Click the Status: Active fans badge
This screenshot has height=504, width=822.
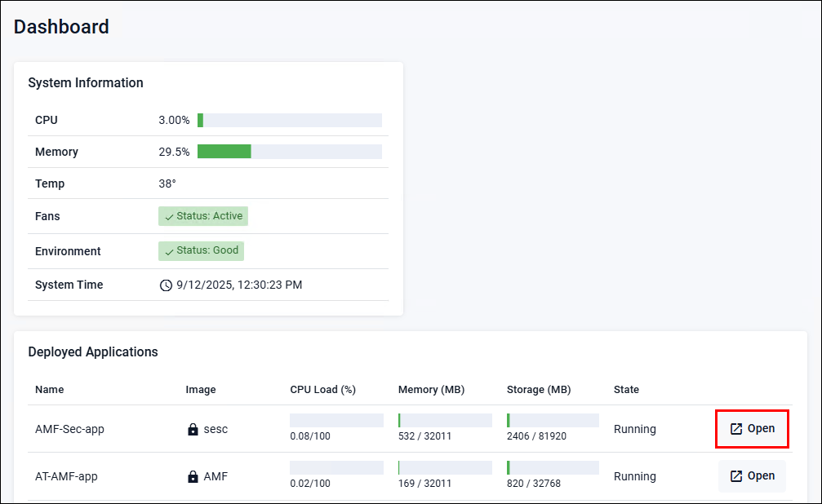203,216
